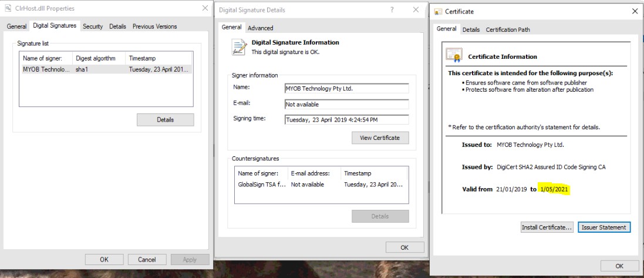Close the Certificate window
This screenshot has height=278, width=644.
pos(635,12)
